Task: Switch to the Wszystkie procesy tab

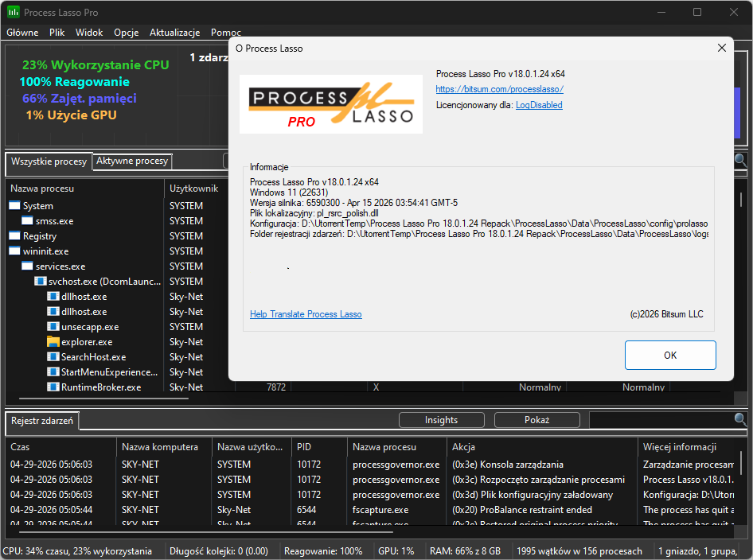Action: [x=49, y=161]
